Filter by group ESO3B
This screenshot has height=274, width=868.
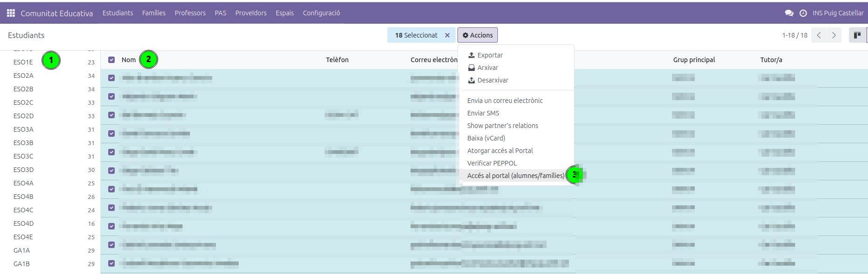pyautogui.click(x=23, y=143)
